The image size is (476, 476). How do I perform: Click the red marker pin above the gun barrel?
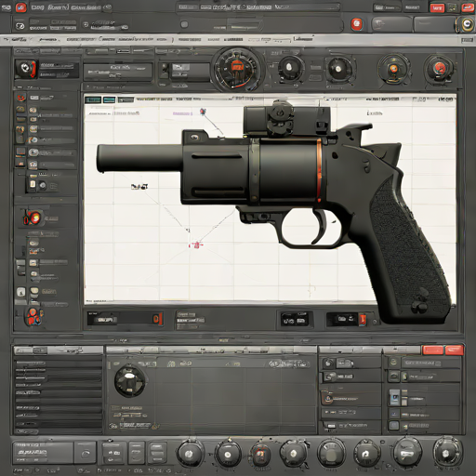click(203, 112)
